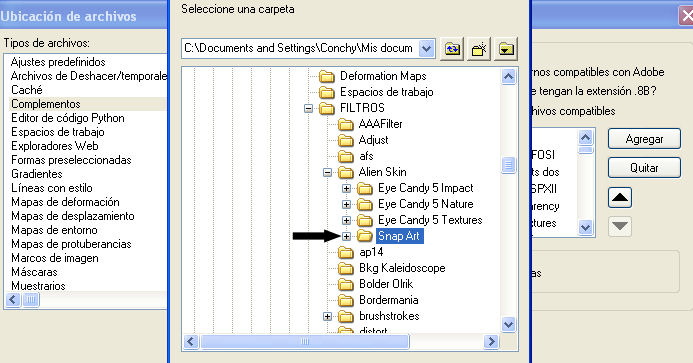Expand the Eye Candy 5 Textures folder
693x363 pixels.
click(346, 221)
